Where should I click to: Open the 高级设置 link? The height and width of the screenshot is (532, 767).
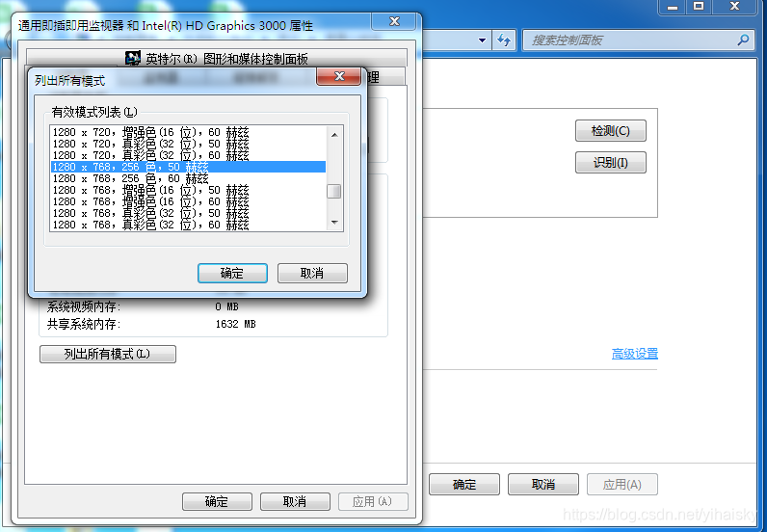pyautogui.click(x=634, y=354)
